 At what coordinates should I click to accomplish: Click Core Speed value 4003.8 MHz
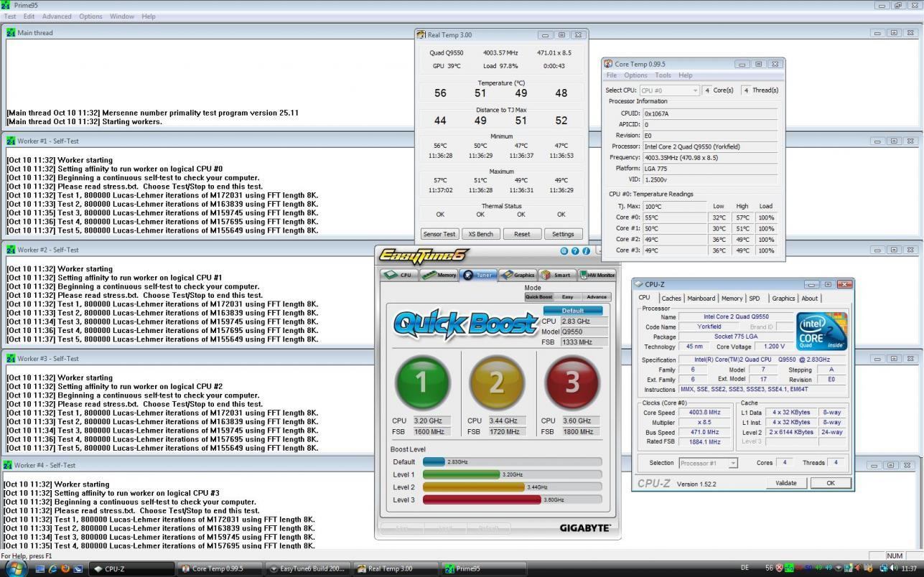[x=704, y=413]
